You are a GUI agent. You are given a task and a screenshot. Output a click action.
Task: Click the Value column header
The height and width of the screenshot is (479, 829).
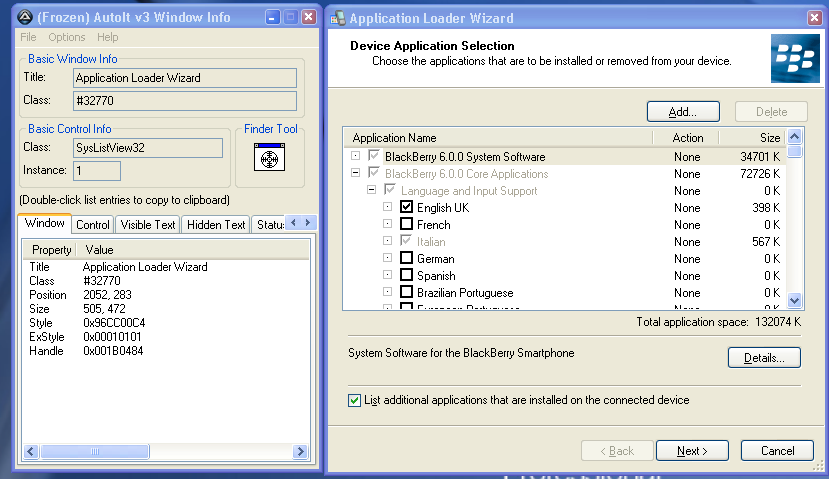(x=194, y=250)
